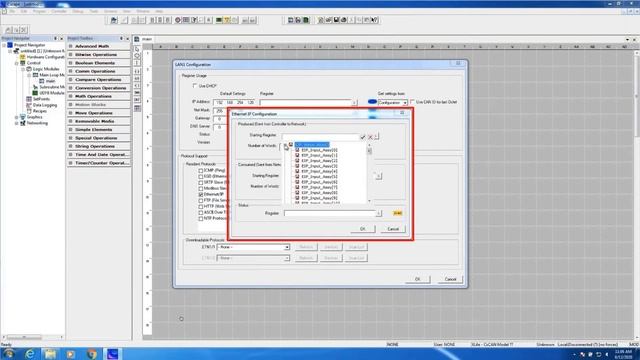Click OK in the LAN1 Configuration dialog

pyautogui.click(x=418, y=279)
